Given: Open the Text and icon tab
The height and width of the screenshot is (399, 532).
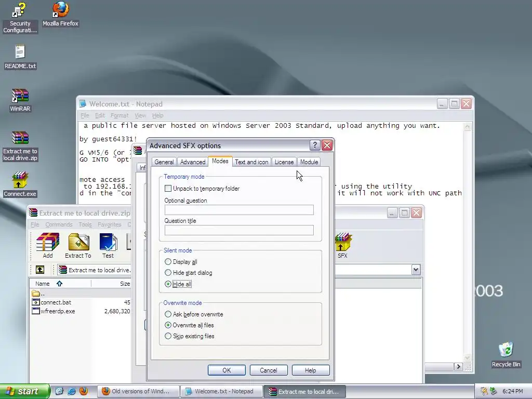Looking at the screenshot, I should 251,162.
